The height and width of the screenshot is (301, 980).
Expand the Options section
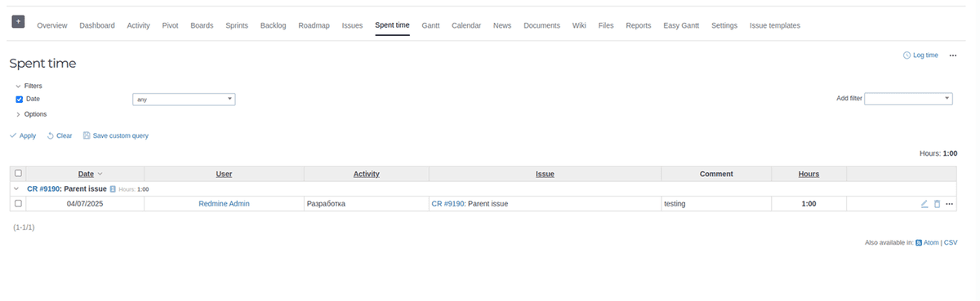click(x=31, y=114)
